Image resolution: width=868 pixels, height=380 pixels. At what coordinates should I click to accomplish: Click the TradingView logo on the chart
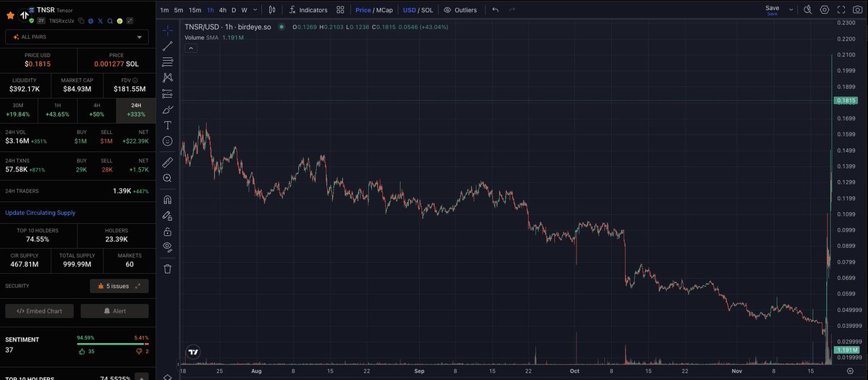[x=193, y=352]
